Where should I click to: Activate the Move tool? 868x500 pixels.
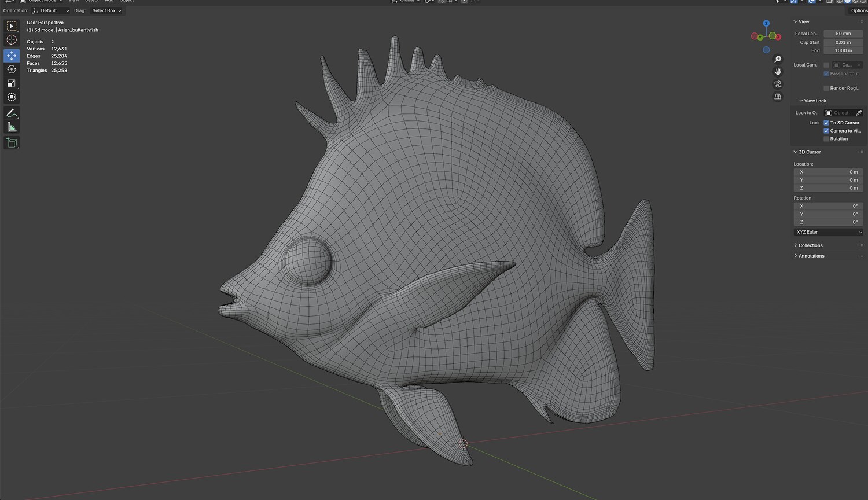[12, 56]
